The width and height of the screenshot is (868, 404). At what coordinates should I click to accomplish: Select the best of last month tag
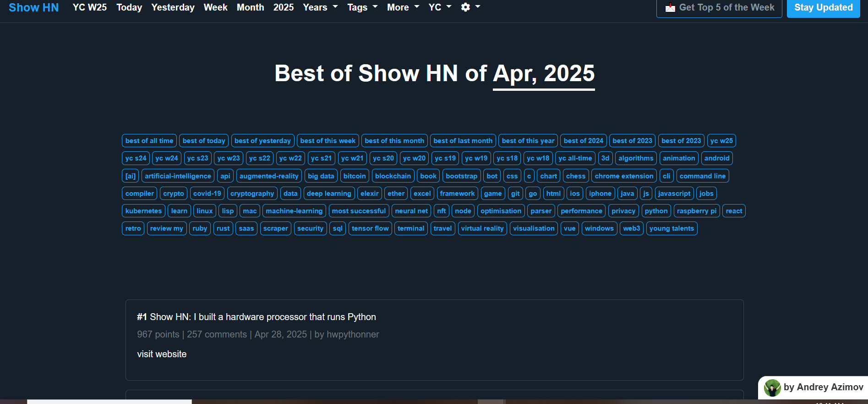pos(463,141)
